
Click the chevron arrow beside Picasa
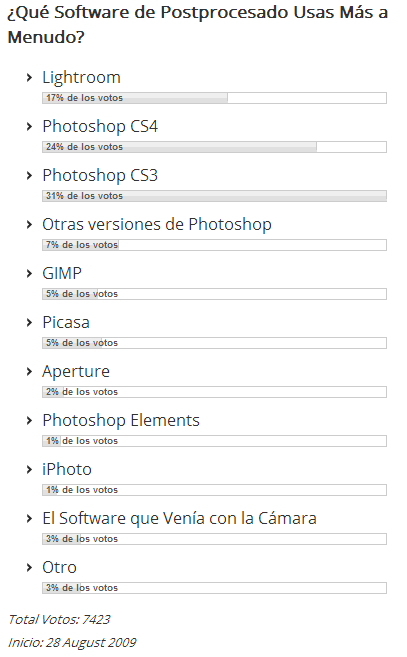(x=29, y=323)
